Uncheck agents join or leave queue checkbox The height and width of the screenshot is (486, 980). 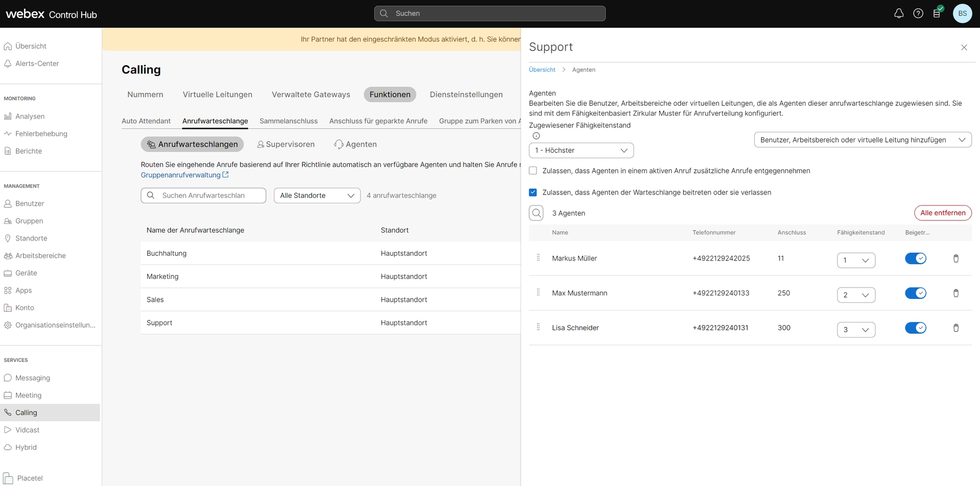(x=533, y=193)
